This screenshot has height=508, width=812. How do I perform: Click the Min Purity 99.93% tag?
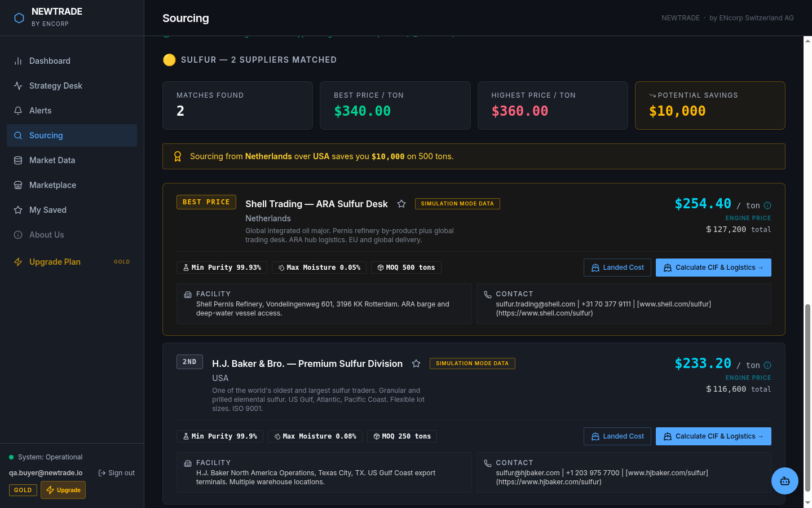pyautogui.click(x=222, y=268)
